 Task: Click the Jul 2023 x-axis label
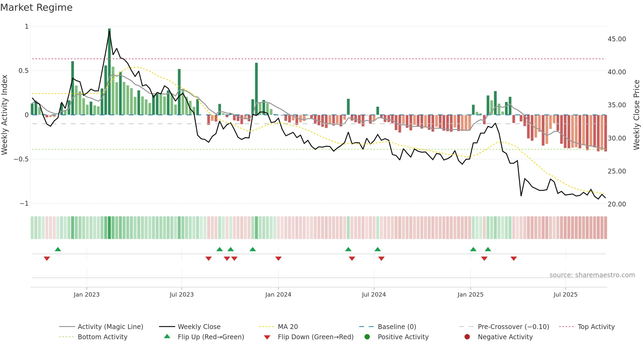[x=182, y=294]
